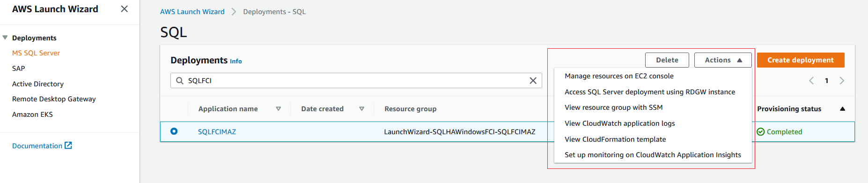Click the Completed status text
This screenshot has height=183, width=868.
click(785, 132)
